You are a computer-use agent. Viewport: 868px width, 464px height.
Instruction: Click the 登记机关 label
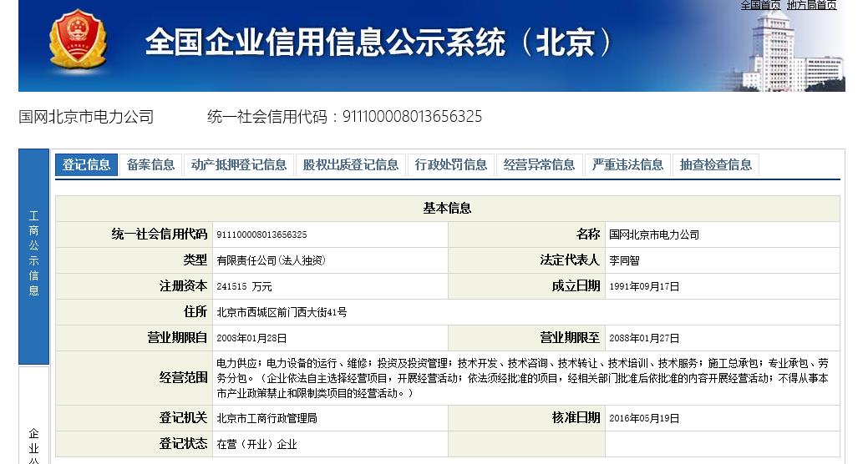(x=183, y=418)
